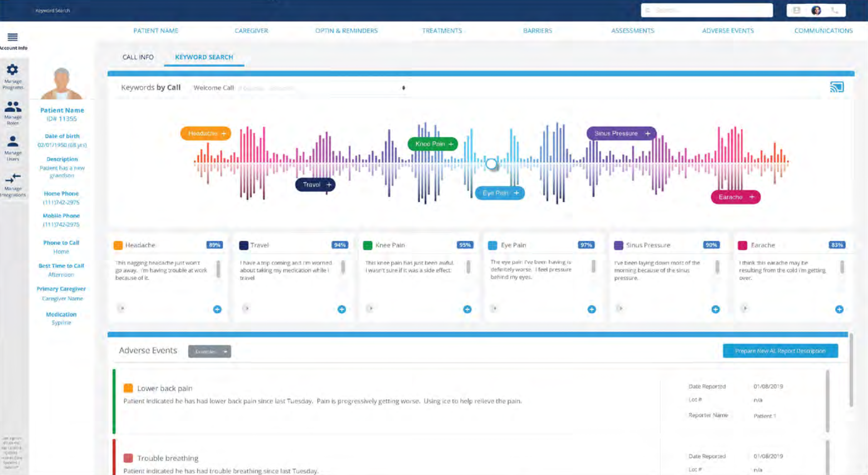Click Prepare New AE Report Description button
The height and width of the screenshot is (475, 868).
click(x=780, y=351)
